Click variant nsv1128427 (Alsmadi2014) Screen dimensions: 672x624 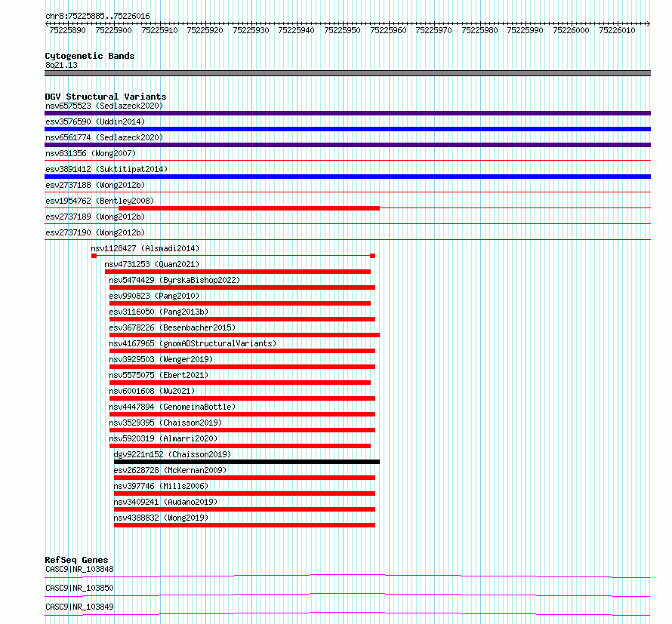point(145,248)
